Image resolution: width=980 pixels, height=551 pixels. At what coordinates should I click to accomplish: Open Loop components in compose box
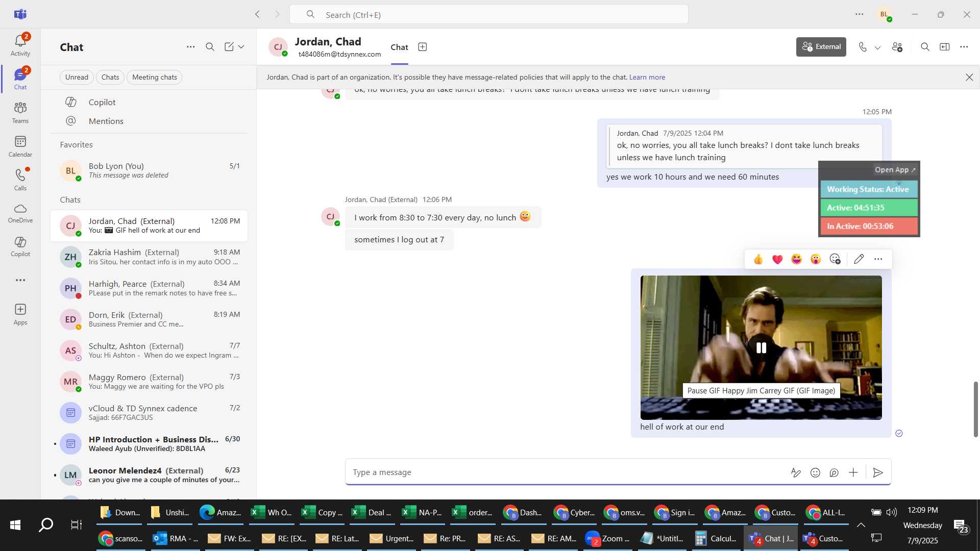(x=834, y=472)
